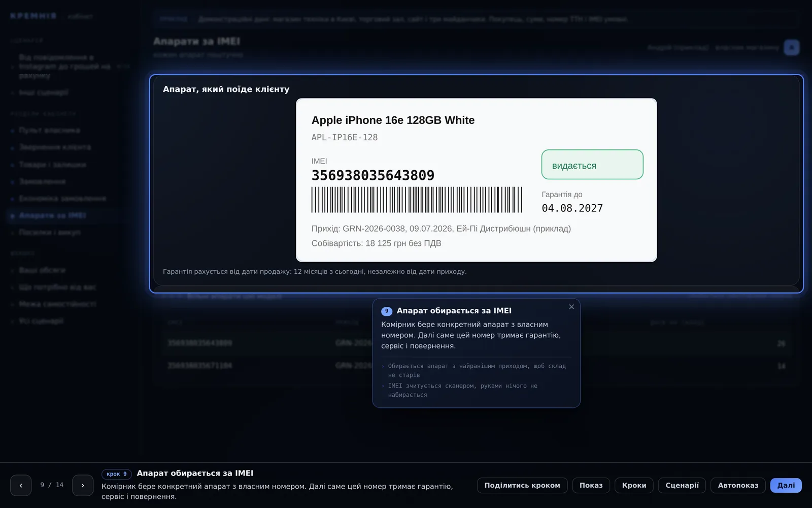Open Апарати за IMEI in sidebar
The height and width of the screenshot is (508, 812).
(53, 215)
